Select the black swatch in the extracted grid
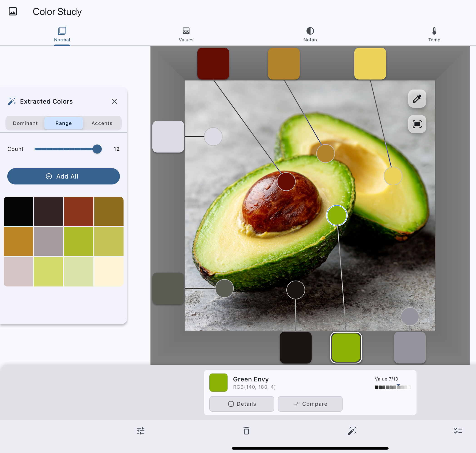The image size is (476, 453). click(18, 211)
